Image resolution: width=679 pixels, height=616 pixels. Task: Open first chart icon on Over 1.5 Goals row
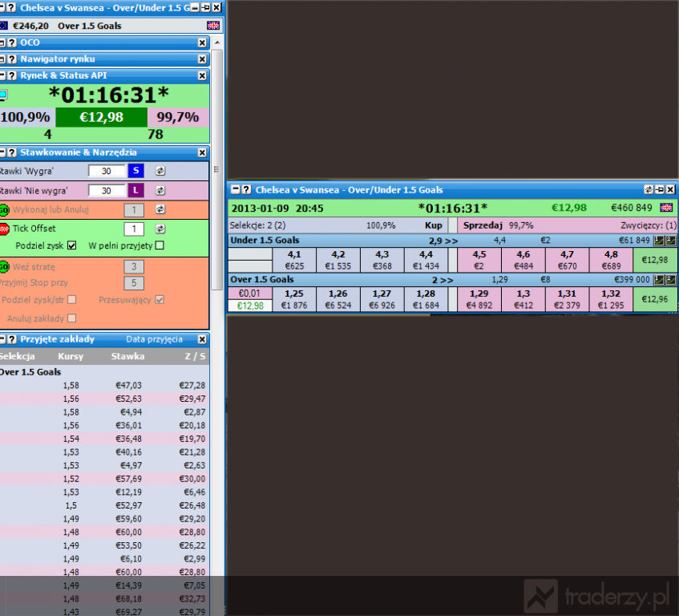(x=659, y=279)
